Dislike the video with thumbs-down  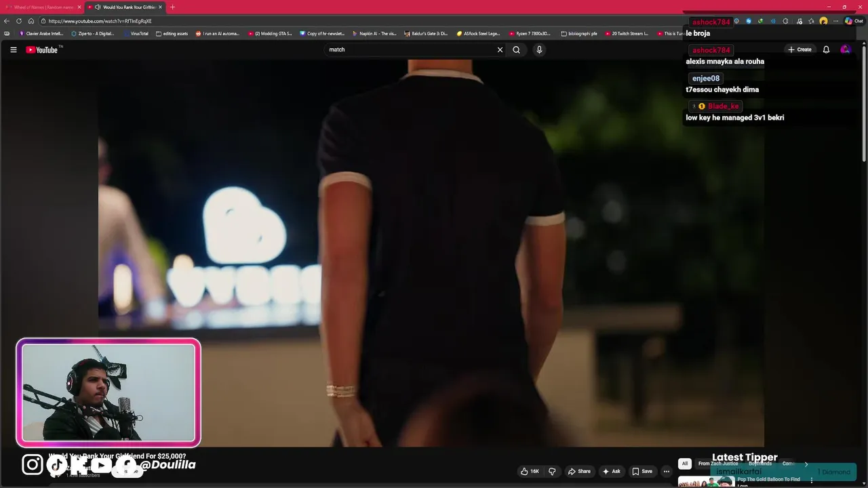coord(552,471)
